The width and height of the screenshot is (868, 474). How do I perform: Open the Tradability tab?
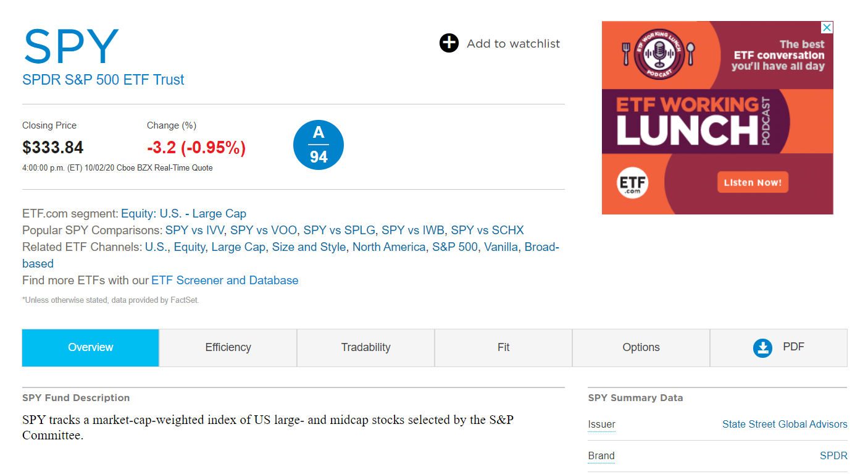[x=365, y=347]
